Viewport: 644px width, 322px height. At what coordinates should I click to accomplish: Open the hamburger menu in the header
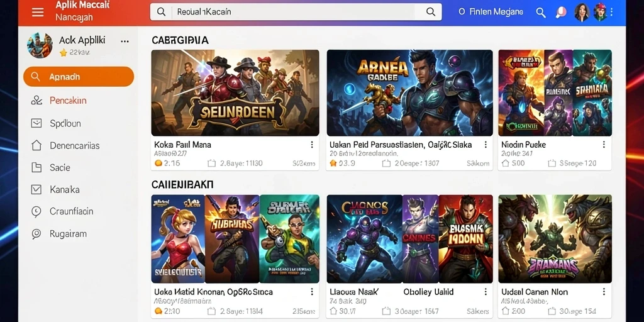click(x=38, y=13)
